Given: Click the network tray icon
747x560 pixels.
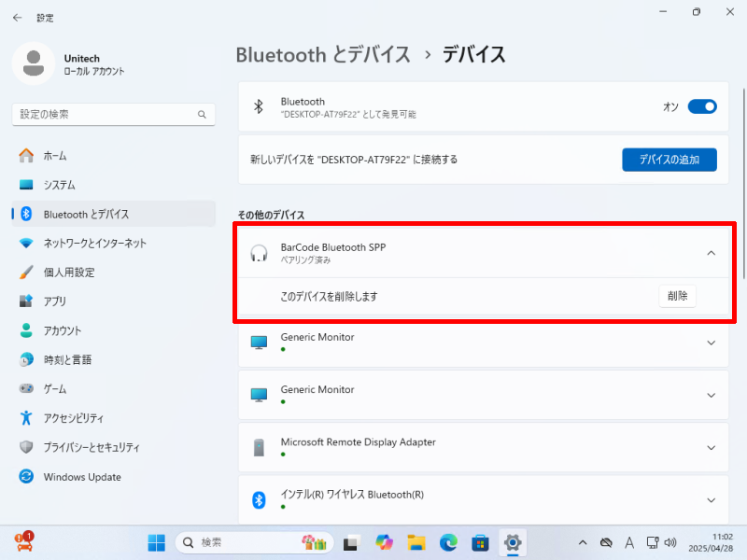Looking at the screenshot, I should coord(652,542).
